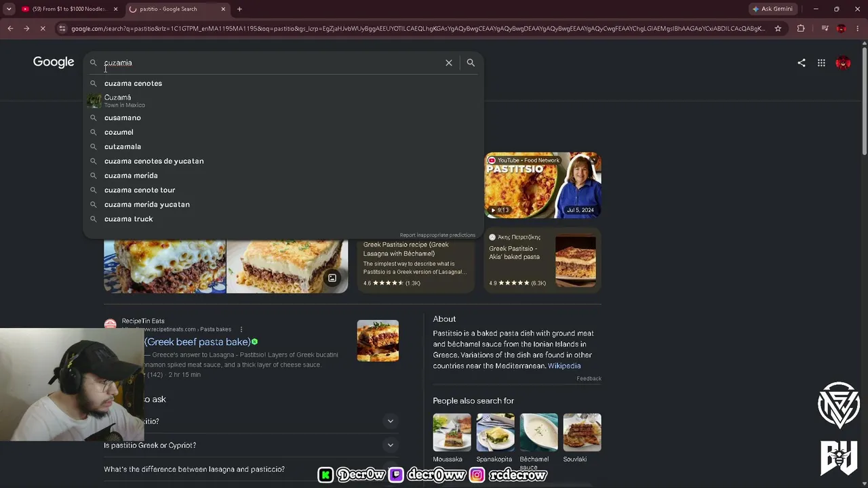The width and height of the screenshot is (868, 488).
Task: Select "cuzama cenotes de yucatan" suggestion
Action: pos(283,161)
